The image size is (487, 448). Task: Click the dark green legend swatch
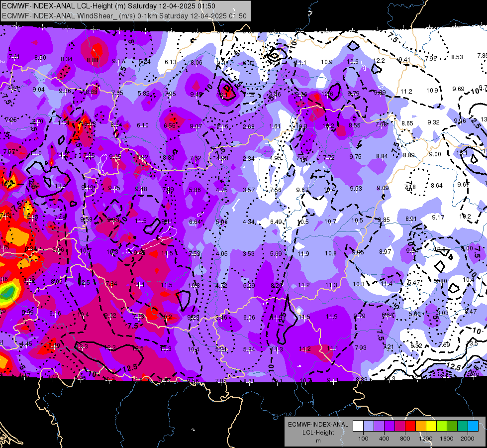pos(452,426)
